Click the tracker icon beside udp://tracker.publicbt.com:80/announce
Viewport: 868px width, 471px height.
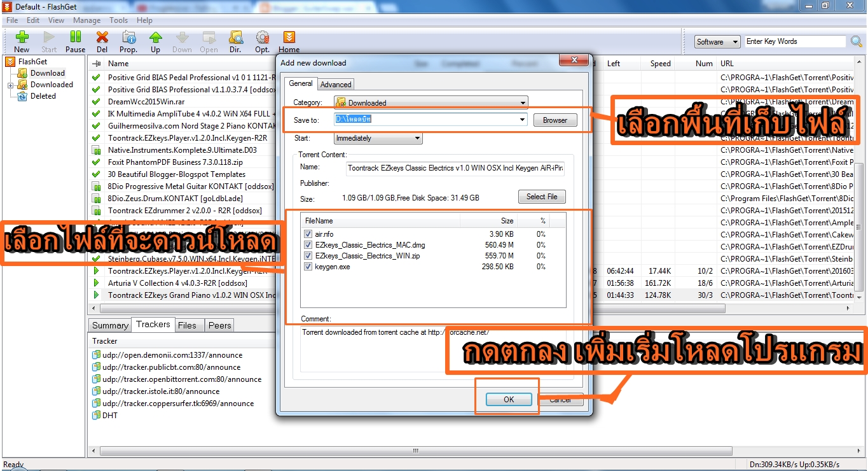pos(96,367)
